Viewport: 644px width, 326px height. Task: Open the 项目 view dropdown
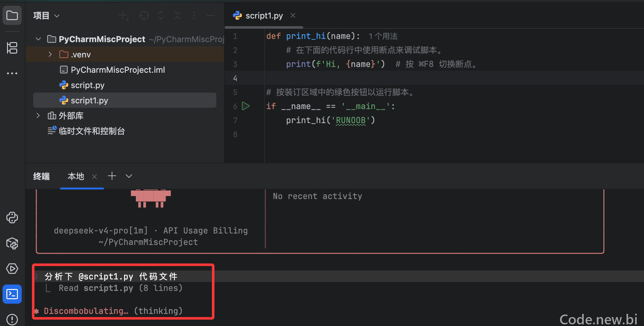click(x=46, y=16)
